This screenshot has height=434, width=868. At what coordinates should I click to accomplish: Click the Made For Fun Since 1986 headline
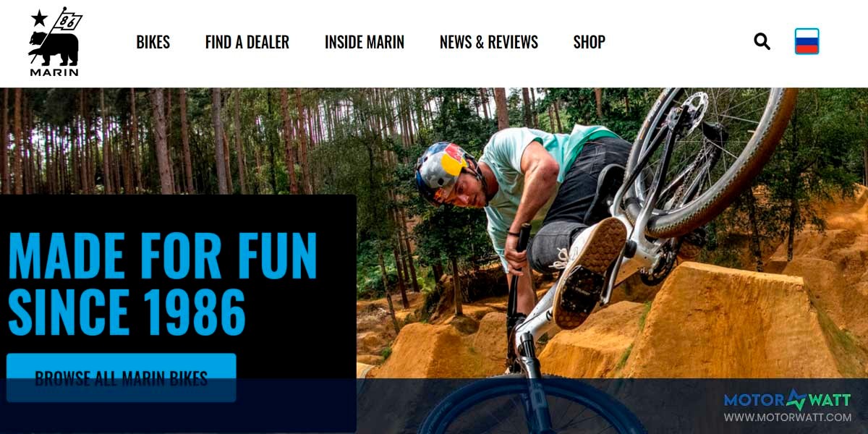click(163, 284)
